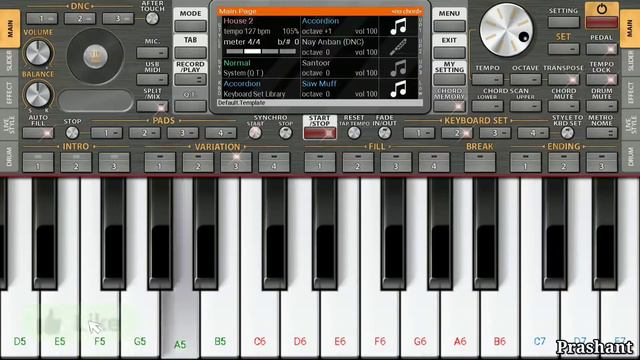Adjust the Volume knob

(x=38, y=53)
